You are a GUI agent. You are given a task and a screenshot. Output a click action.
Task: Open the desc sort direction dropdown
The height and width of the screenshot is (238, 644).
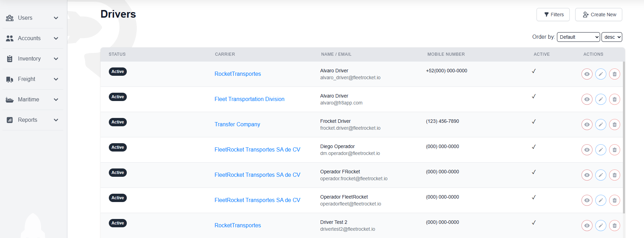tap(612, 37)
